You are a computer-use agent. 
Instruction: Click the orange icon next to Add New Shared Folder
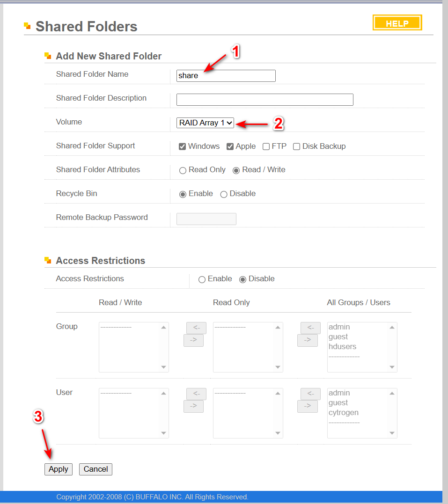coord(49,55)
